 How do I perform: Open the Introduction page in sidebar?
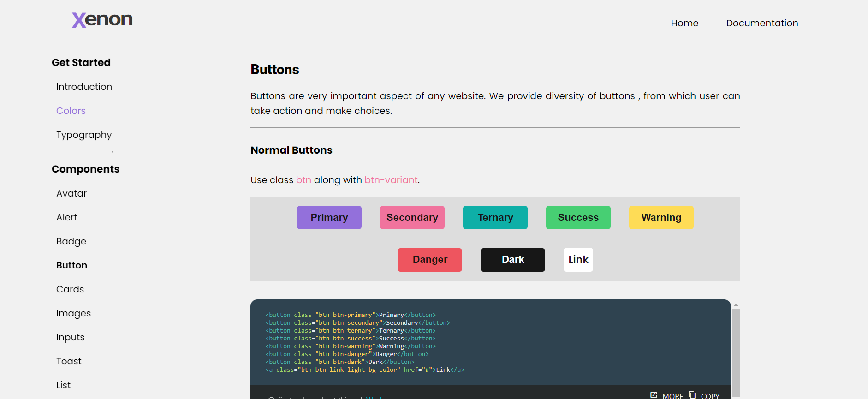click(84, 87)
